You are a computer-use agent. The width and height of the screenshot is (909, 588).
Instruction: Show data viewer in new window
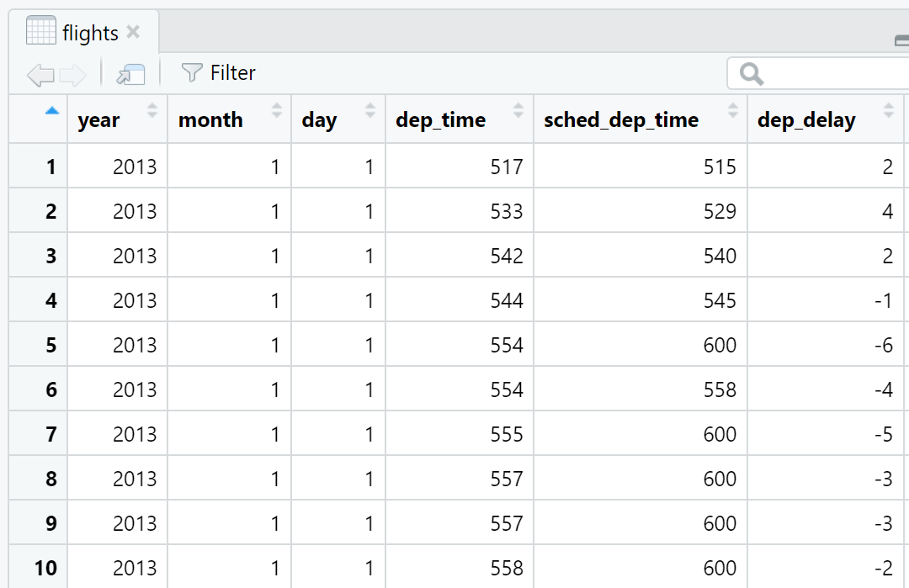point(130,75)
